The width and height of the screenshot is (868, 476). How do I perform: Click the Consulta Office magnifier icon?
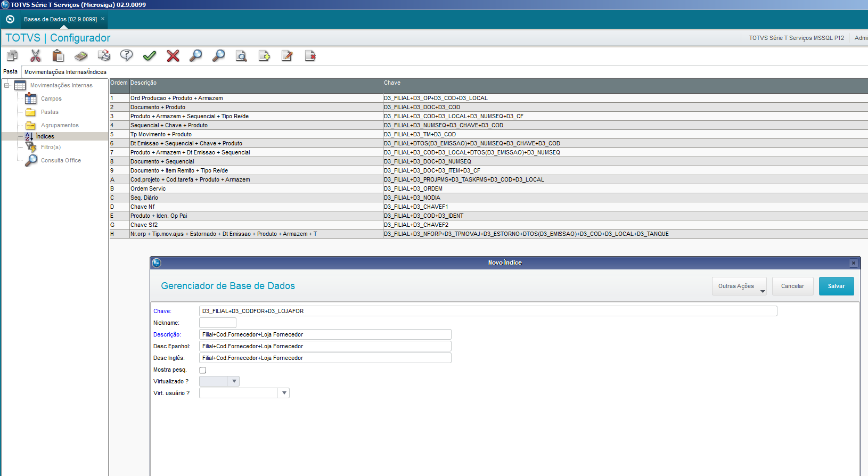(31, 160)
